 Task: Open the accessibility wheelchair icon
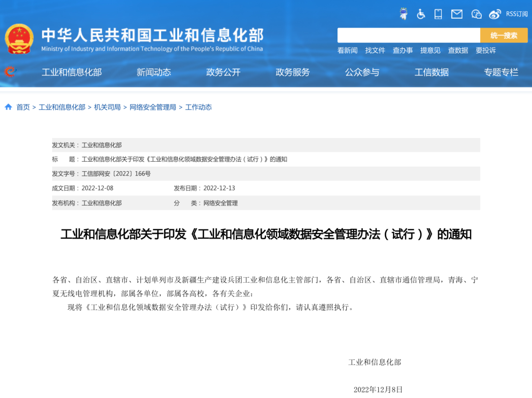(x=421, y=14)
